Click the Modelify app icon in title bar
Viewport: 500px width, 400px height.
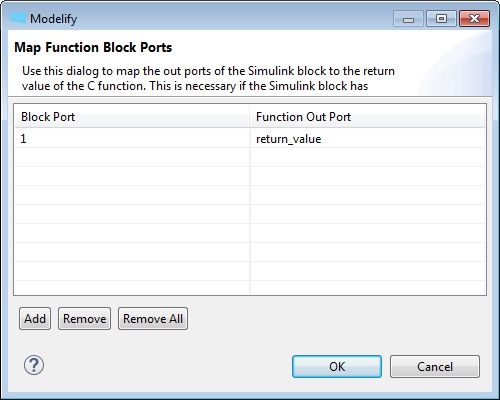[x=18, y=18]
